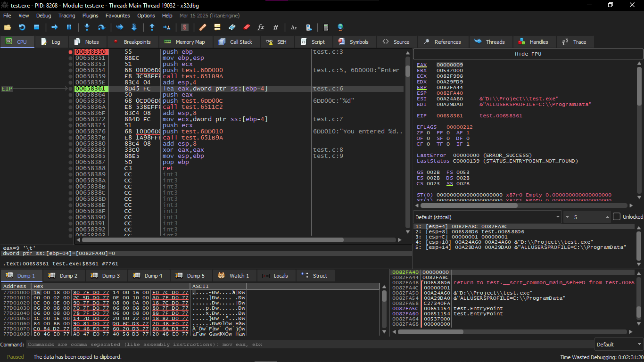Screen dimensions: 644x362
Task: Click the Step over toolbar icon
Action: click(101, 27)
